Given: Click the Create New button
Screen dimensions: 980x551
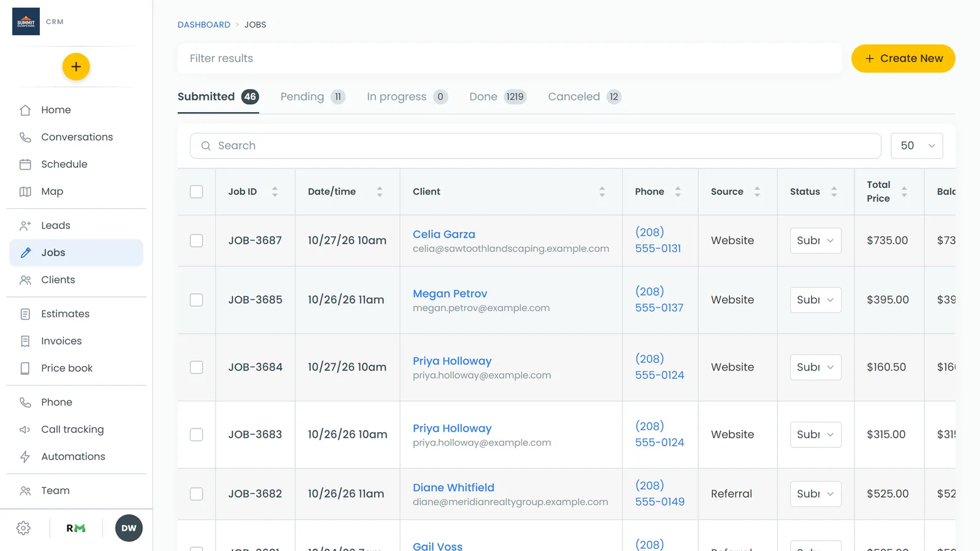Looking at the screenshot, I should click(903, 59).
